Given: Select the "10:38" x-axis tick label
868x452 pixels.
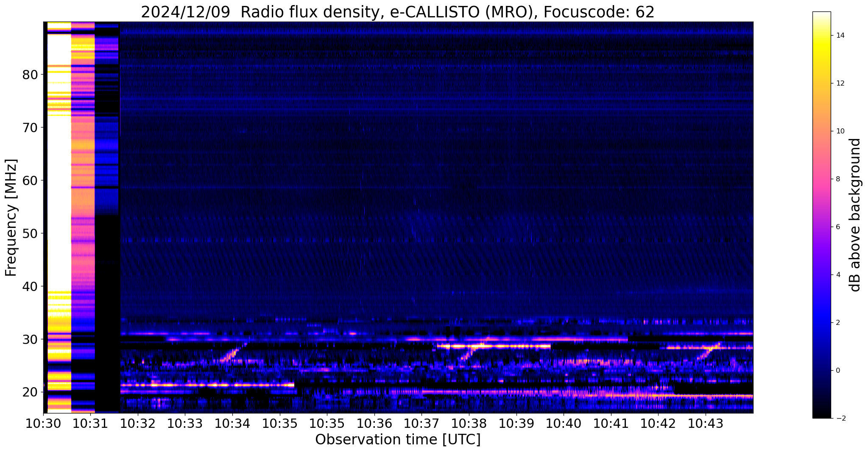Looking at the screenshot, I should 469,424.
